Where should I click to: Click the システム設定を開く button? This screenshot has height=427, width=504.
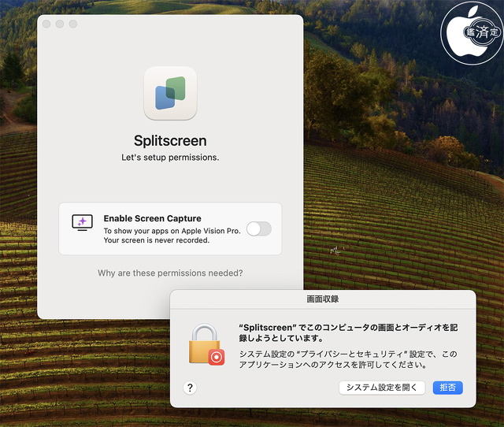(382, 388)
